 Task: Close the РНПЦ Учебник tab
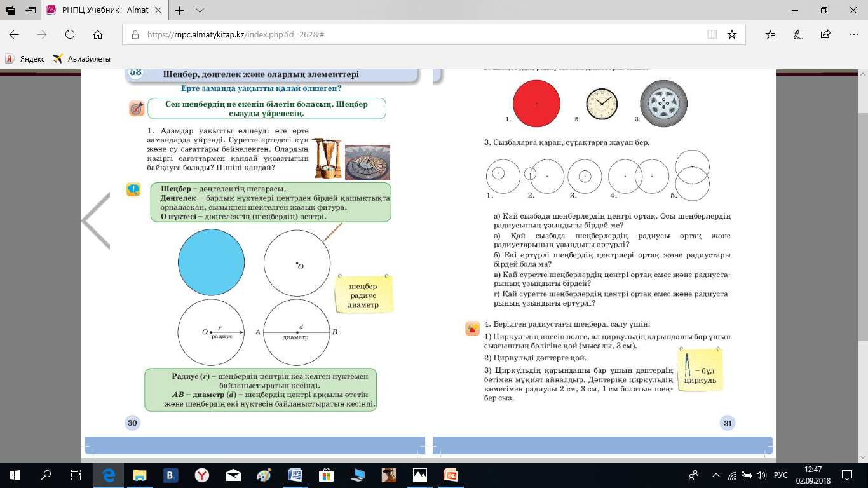point(158,11)
